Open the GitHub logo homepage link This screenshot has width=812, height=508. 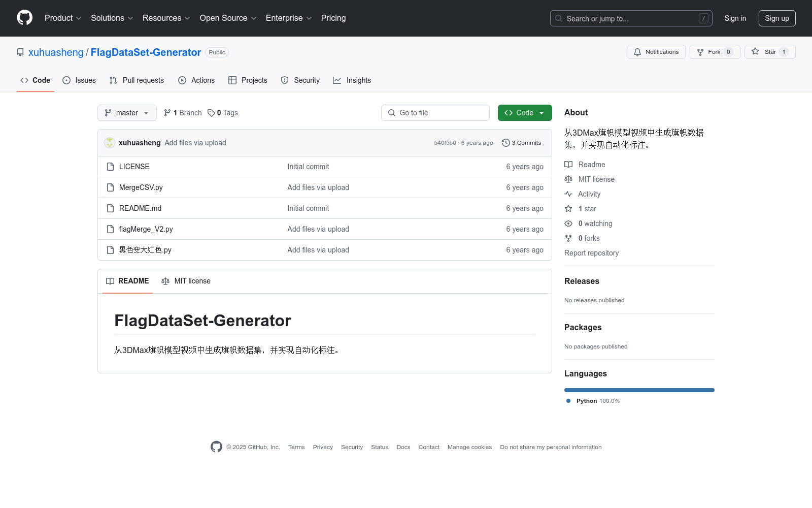[24, 18]
